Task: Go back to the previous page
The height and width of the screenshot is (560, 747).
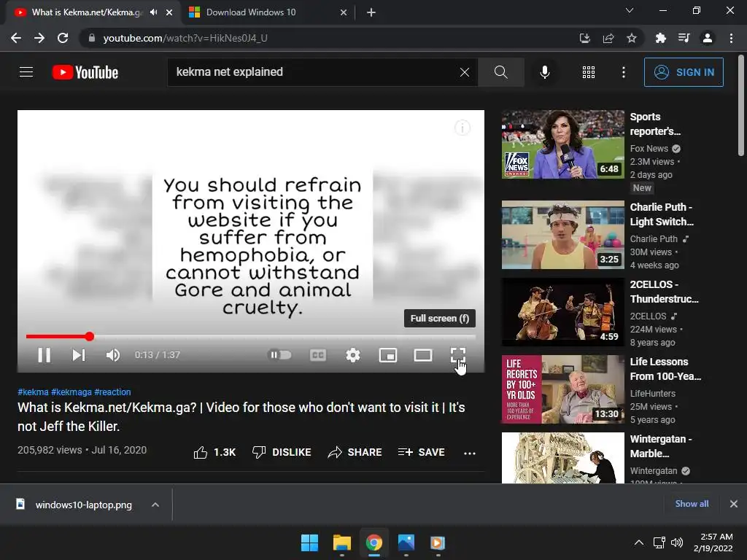Action: [x=16, y=38]
